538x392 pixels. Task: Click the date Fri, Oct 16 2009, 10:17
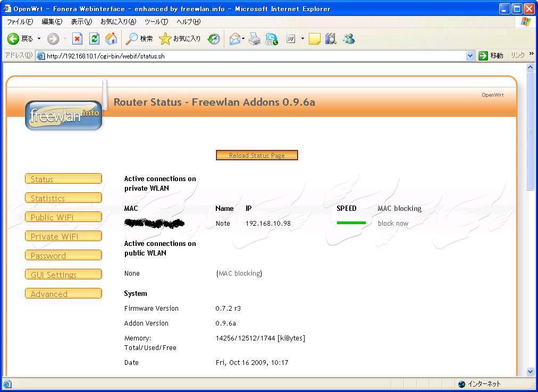252,362
